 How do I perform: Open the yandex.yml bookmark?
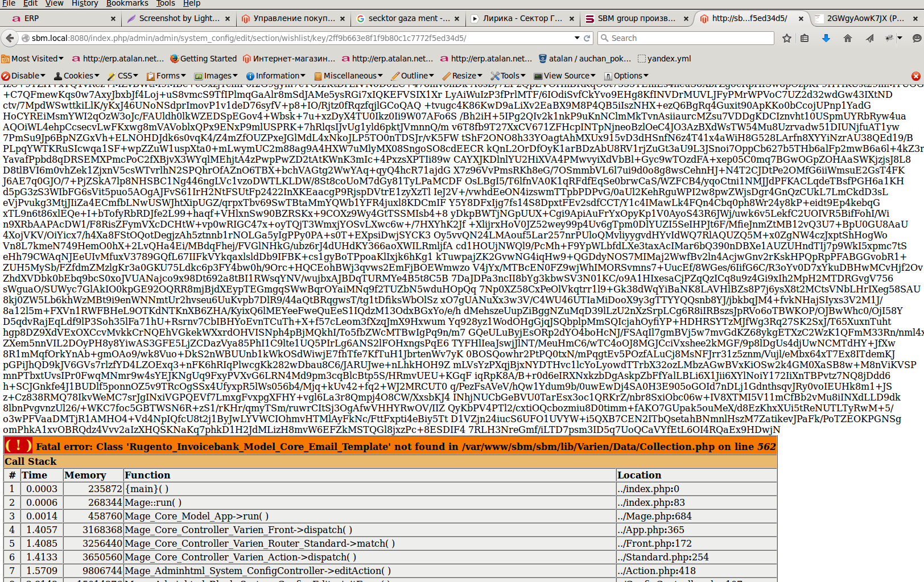click(x=665, y=59)
